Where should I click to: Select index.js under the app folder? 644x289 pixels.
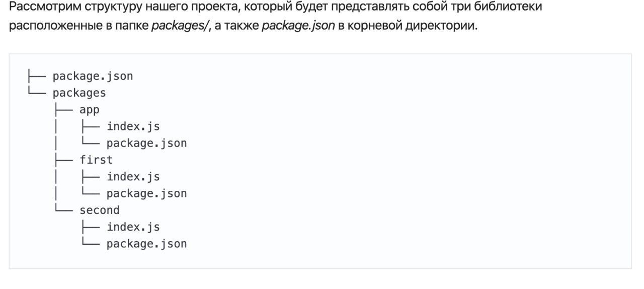click(133, 126)
